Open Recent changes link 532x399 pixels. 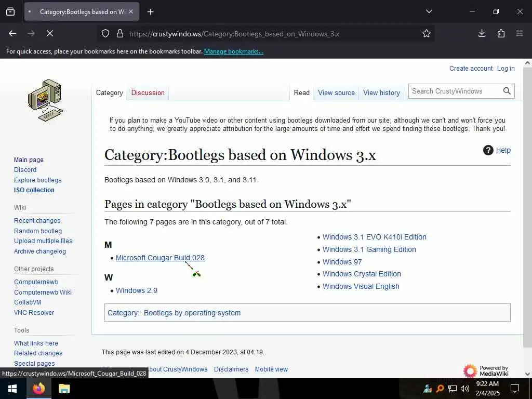pyautogui.click(x=37, y=220)
